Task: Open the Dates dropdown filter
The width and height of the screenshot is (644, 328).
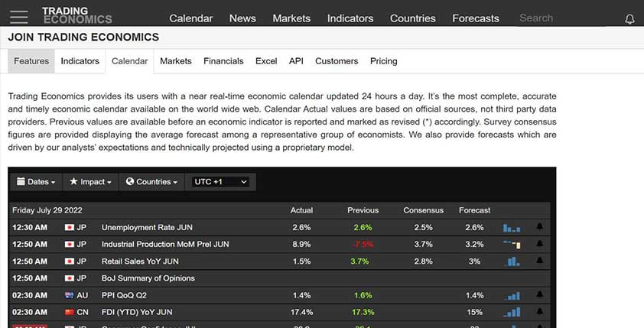Action: click(x=36, y=182)
